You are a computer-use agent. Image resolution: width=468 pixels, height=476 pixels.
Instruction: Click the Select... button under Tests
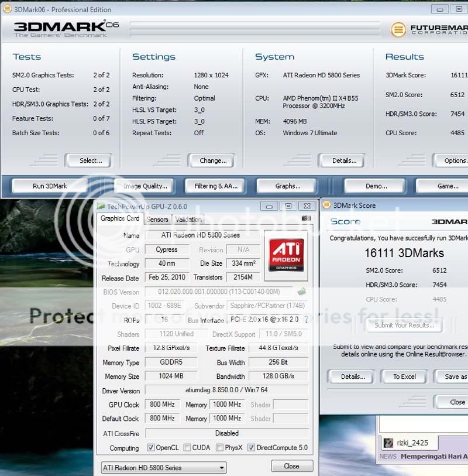pyautogui.click(x=88, y=160)
